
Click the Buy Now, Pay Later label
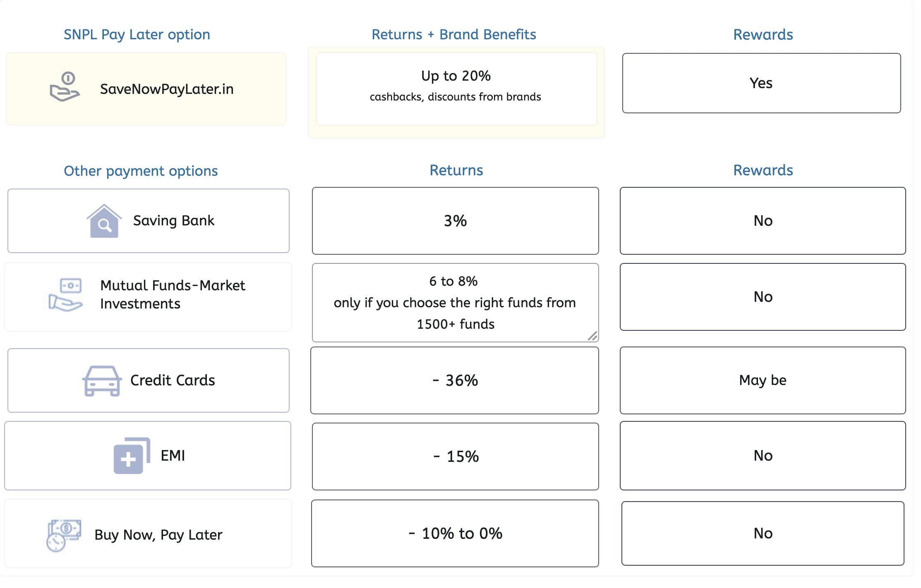[158, 535]
